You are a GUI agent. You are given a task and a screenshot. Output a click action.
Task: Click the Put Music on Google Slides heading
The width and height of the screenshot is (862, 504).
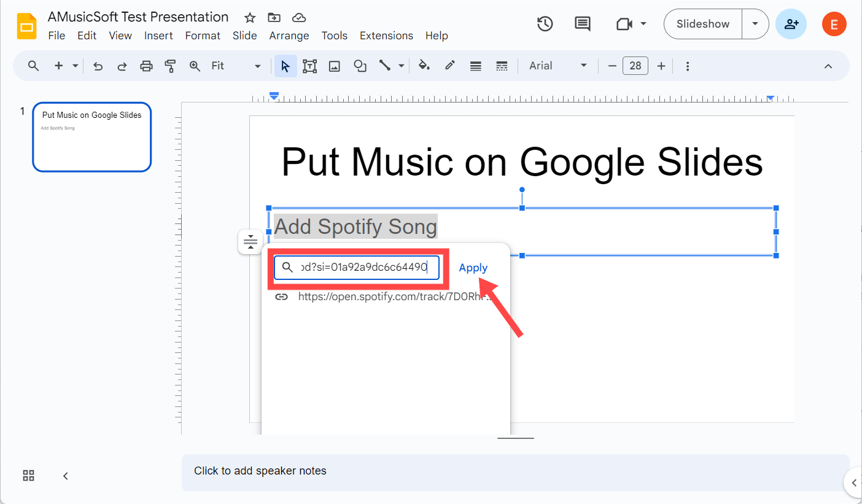[522, 163]
